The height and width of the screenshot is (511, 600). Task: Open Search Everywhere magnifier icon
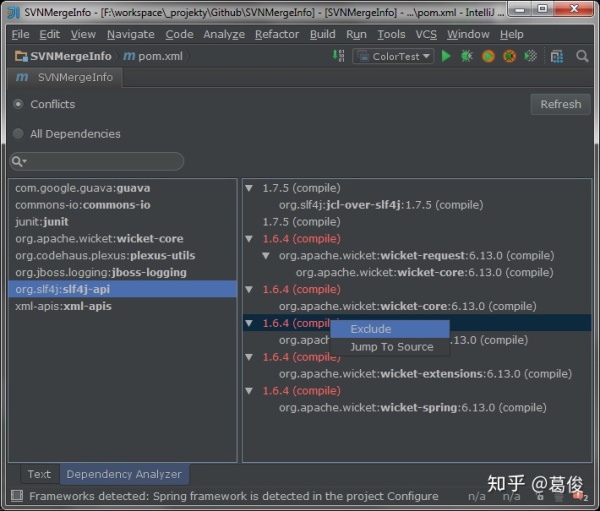click(582, 56)
